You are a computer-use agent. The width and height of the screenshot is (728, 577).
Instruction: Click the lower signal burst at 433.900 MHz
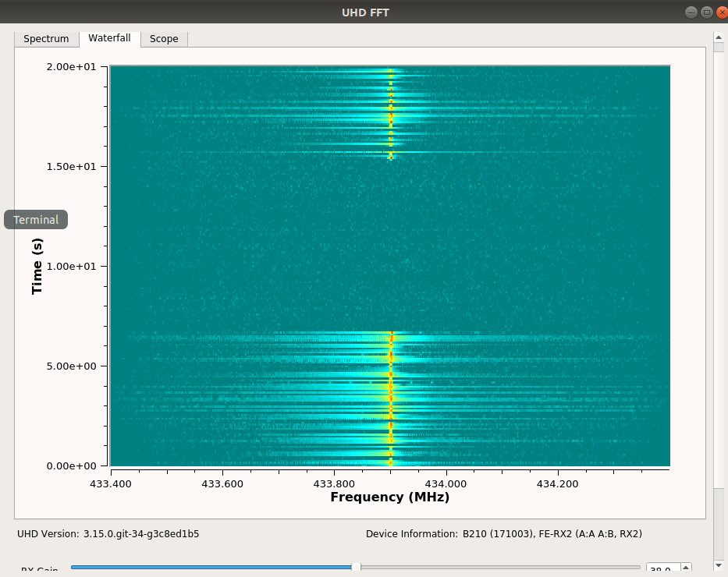click(x=391, y=398)
